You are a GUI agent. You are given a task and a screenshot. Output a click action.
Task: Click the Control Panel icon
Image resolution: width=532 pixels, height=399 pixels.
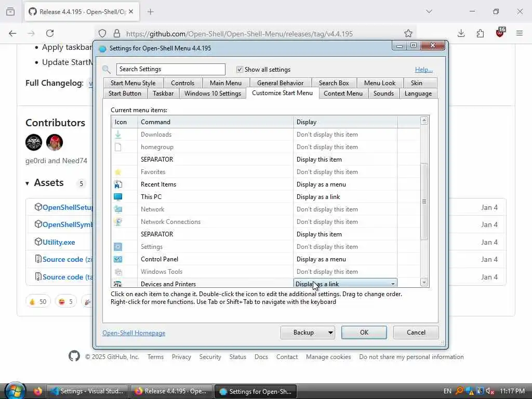(x=118, y=259)
